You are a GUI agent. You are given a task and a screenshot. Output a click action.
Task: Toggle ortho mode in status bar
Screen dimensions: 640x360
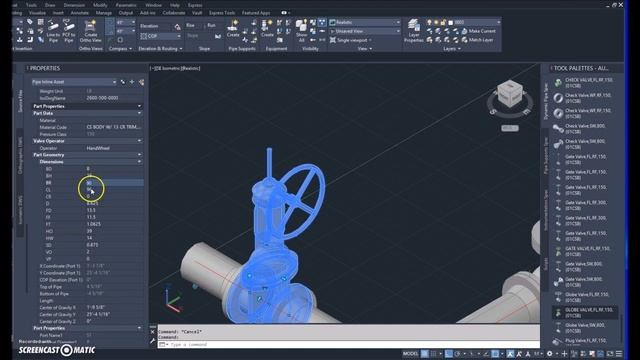tap(449, 353)
